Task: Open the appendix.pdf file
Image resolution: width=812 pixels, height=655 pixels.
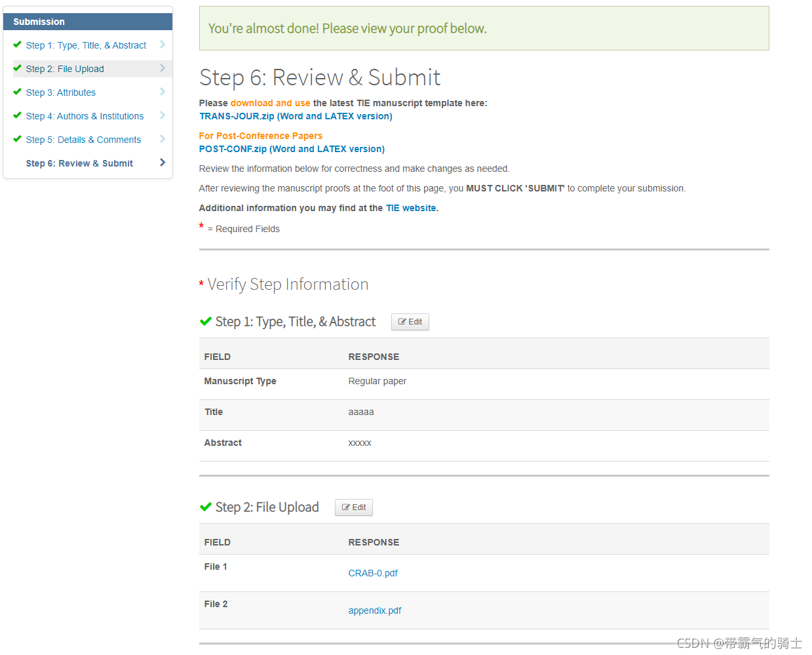Action: click(375, 610)
